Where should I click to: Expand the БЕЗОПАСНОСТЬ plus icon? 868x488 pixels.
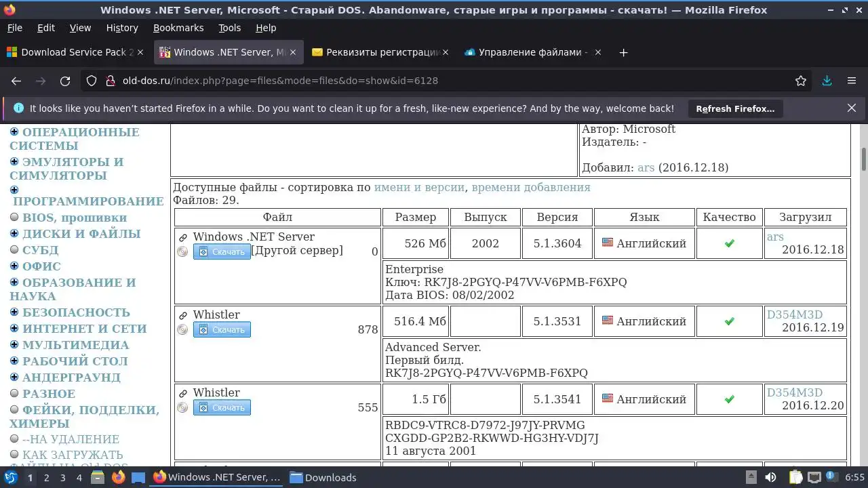(x=14, y=312)
